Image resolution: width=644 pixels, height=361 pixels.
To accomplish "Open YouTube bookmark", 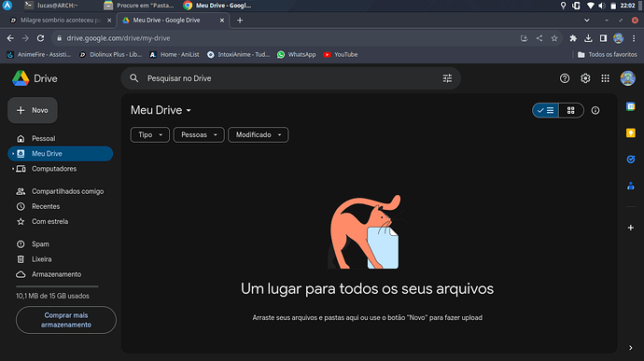I will point(341,55).
